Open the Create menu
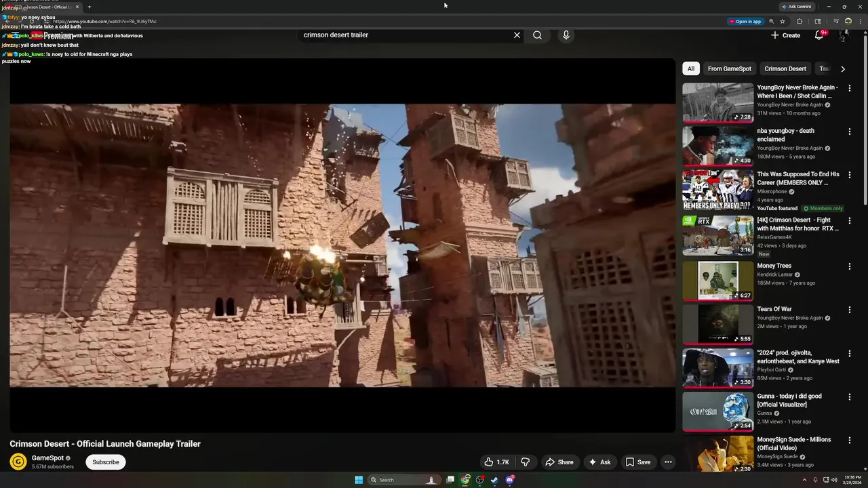868x488 pixels. pos(785,35)
